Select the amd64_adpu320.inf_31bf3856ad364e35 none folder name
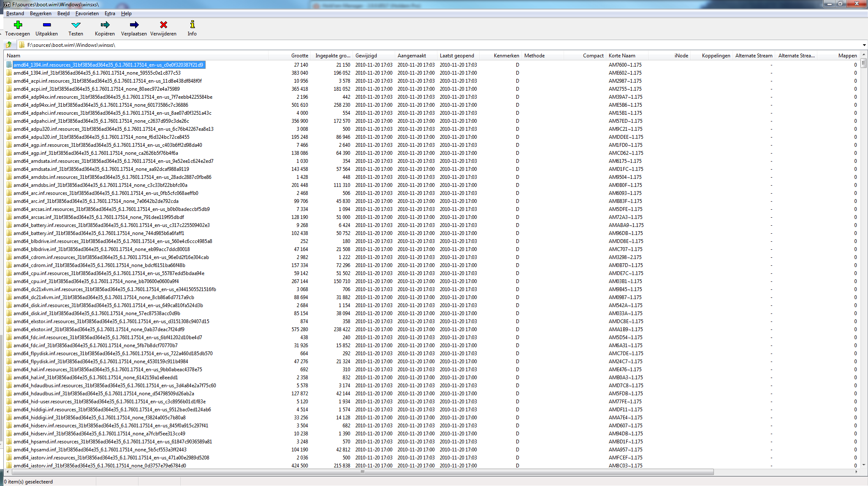The height and width of the screenshot is (486, 868). [x=101, y=137]
